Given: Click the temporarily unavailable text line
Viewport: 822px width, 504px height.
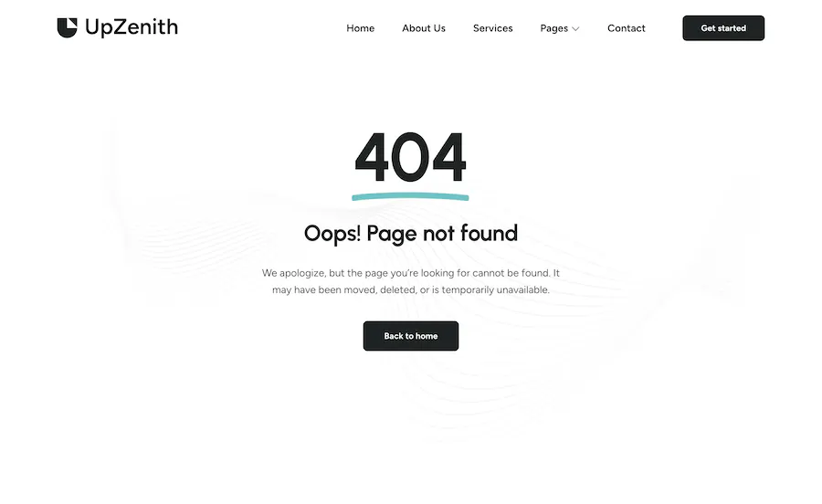Looking at the screenshot, I should click(410, 289).
